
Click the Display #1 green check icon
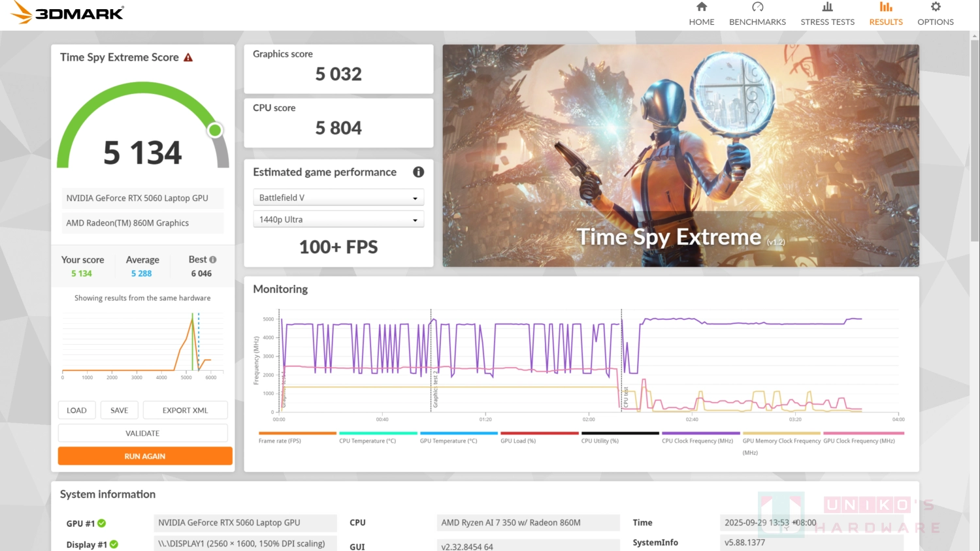click(114, 544)
